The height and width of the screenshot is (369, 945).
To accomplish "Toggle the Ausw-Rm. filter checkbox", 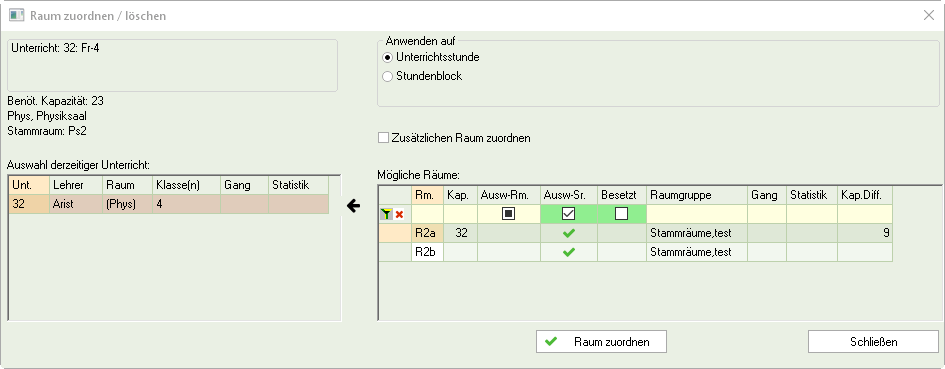I will click(x=509, y=214).
